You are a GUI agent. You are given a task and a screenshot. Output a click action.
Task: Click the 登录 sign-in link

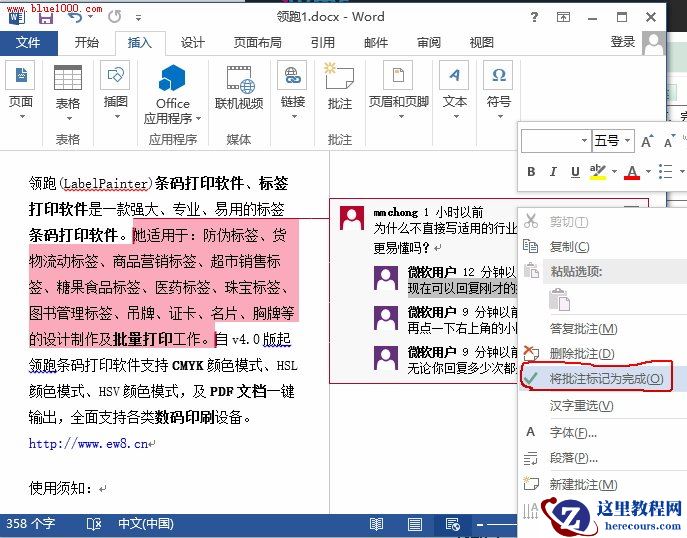(623, 42)
